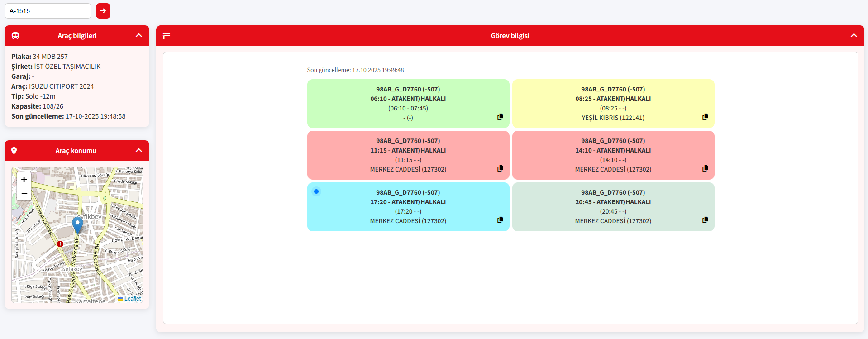Screen dimensions: 868x339
Task: Click the red arrow search button
Action: tap(103, 11)
